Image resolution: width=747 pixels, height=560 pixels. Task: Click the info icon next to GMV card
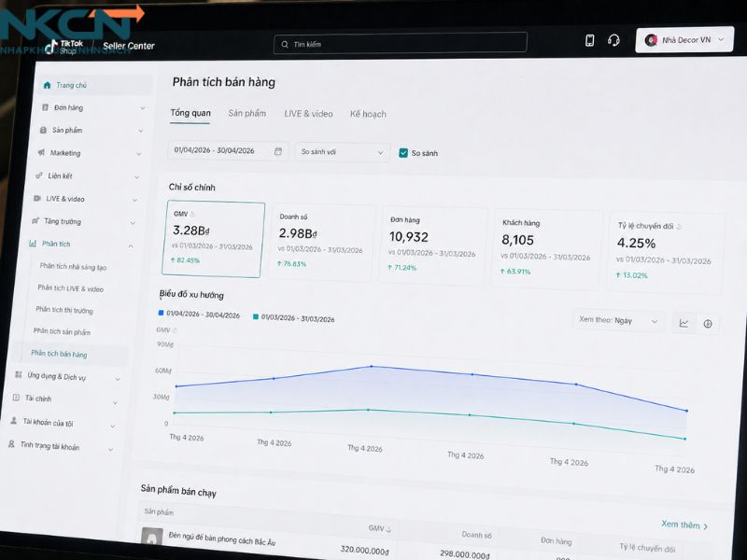point(192,215)
